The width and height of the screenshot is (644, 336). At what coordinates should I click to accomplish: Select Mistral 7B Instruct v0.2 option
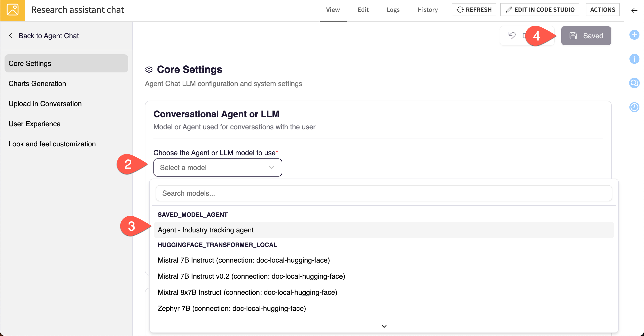click(384, 276)
